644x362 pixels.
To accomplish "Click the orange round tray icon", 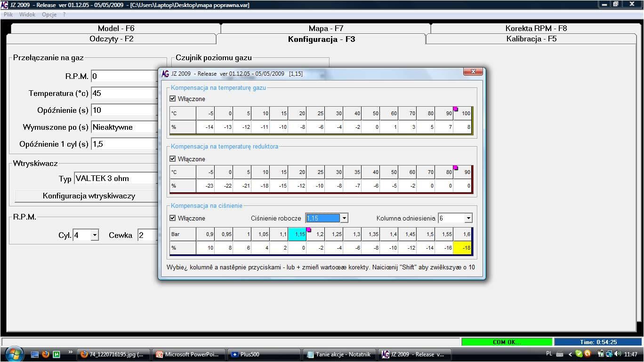I will tap(587, 354).
